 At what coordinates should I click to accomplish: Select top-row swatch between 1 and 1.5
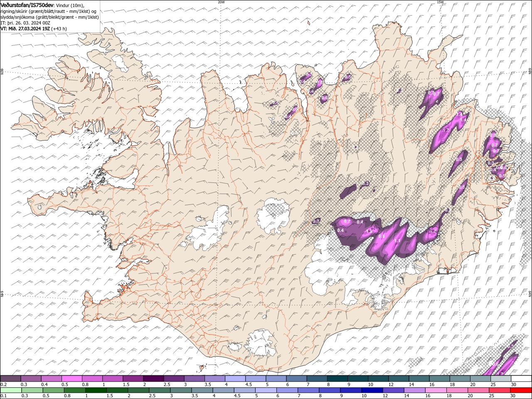(x=112, y=378)
